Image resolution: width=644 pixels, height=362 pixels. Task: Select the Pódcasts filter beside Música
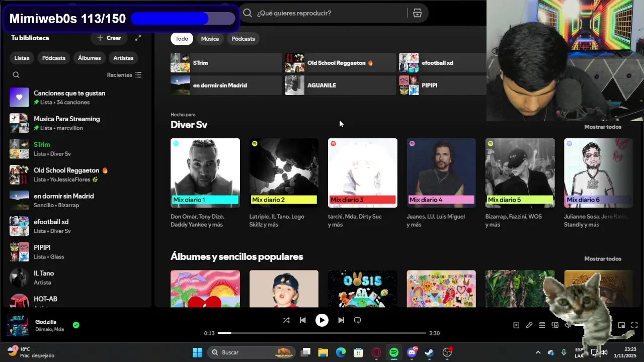[x=243, y=39]
